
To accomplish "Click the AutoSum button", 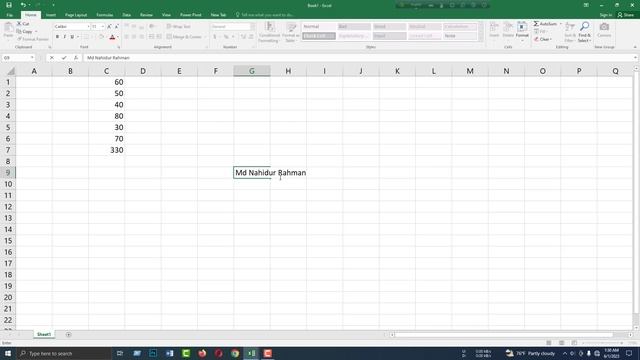I will coord(545,24).
